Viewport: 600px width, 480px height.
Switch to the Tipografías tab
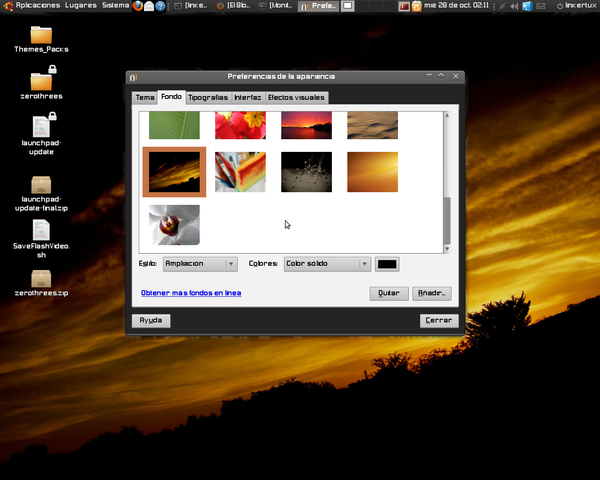point(208,98)
